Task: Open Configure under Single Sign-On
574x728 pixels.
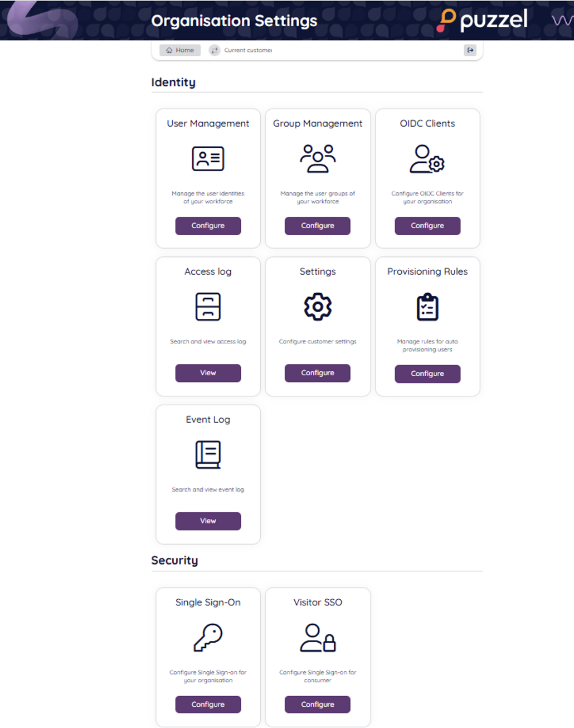Action: pyautogui.click(x=208, y=704)
